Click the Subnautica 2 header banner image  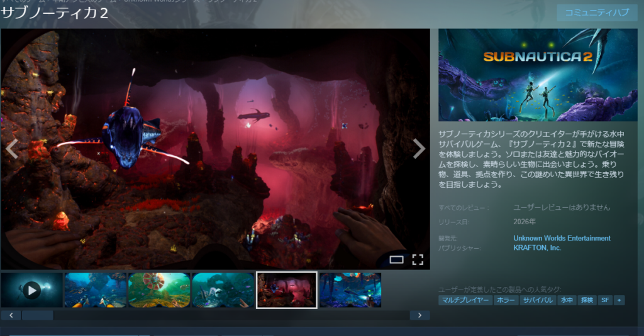tap(538, 75)
